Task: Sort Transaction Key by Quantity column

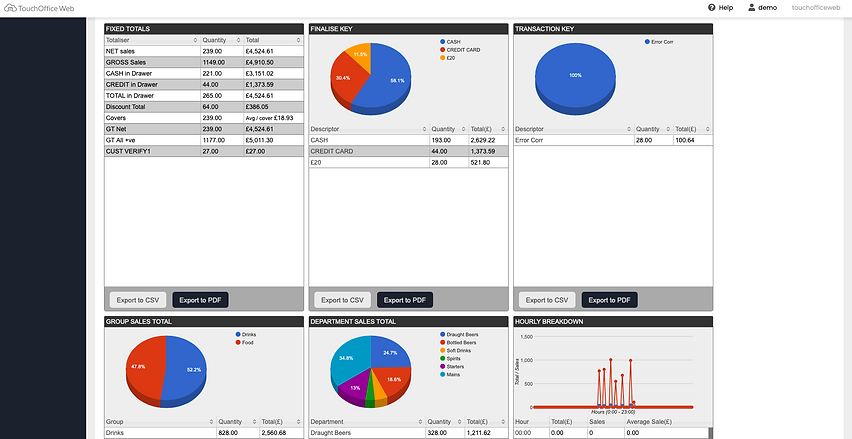Action: pos(654,129)
